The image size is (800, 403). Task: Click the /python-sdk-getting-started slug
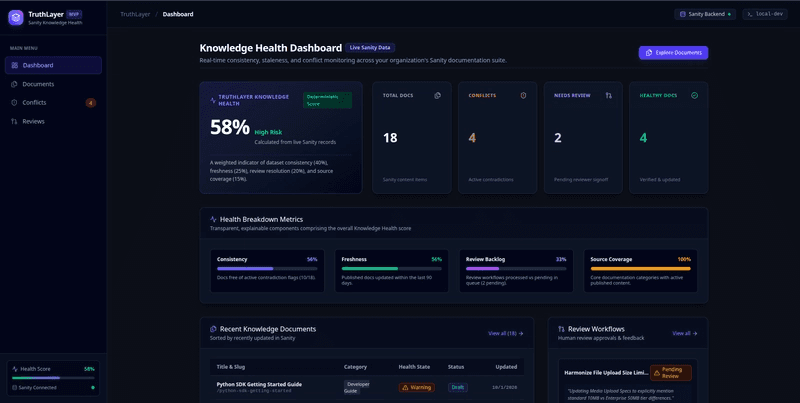point(254,391)
